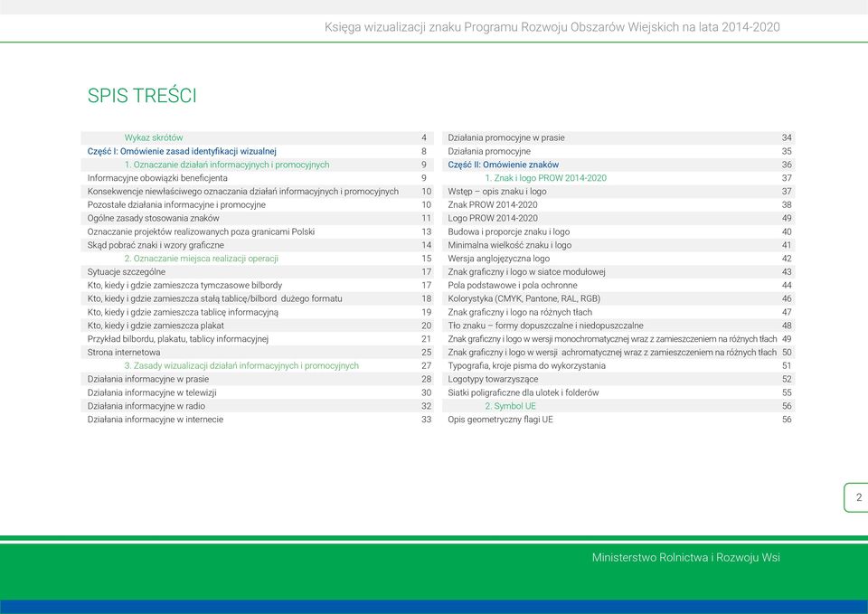Click page number 46 beside 'Kolorystyka'
The height and width of the screenshot is (614, 868).
787,298
